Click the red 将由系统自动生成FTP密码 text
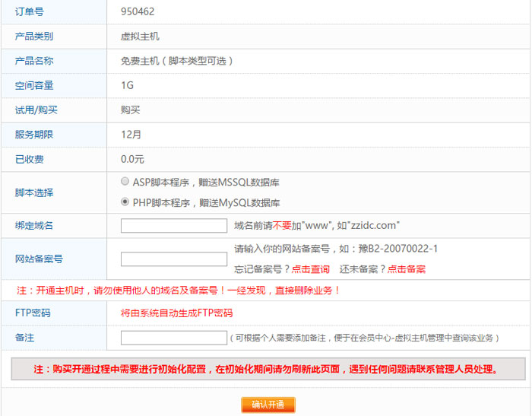The width and height of the screenshot is (532, 416). click(176, 313)
